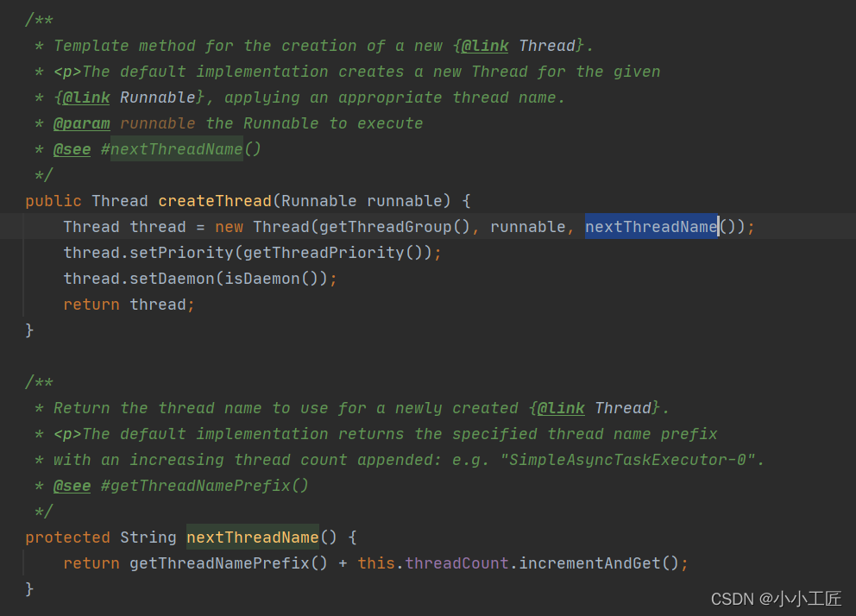Click the @param tag in the Javadoc
This screenshot has height=616, width=856.
coord(81,123)
